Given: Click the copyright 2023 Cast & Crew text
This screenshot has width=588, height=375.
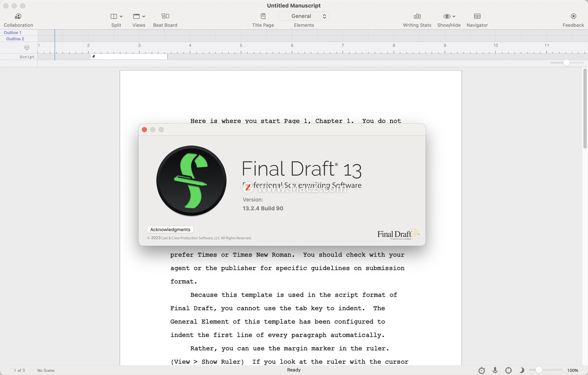Looking at the screenshot, I should pos(199,238).
